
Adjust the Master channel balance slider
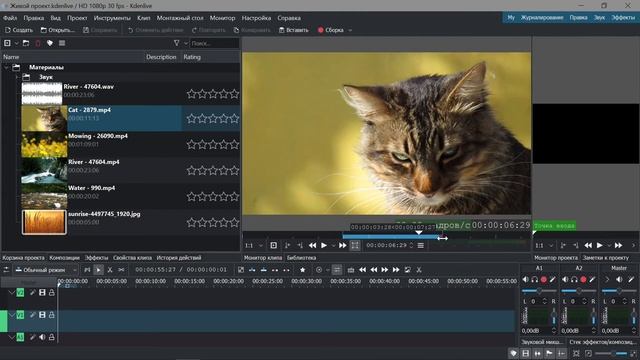[619, 291]
